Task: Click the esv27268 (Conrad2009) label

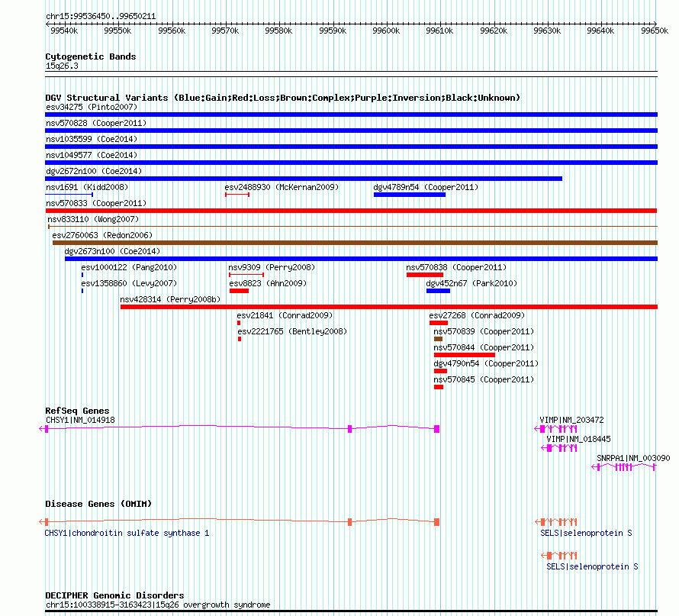Action: click(477, 315)
